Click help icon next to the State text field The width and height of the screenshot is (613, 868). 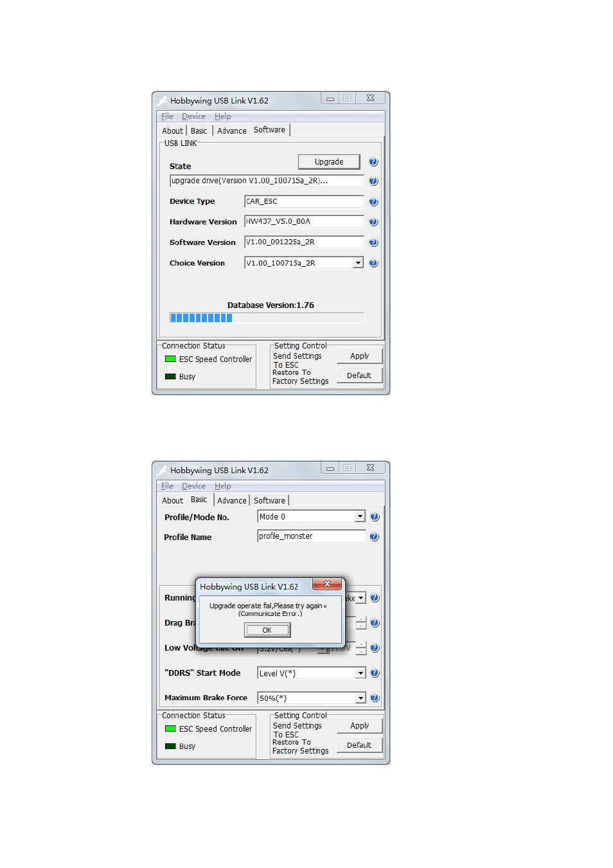[373, 181]
